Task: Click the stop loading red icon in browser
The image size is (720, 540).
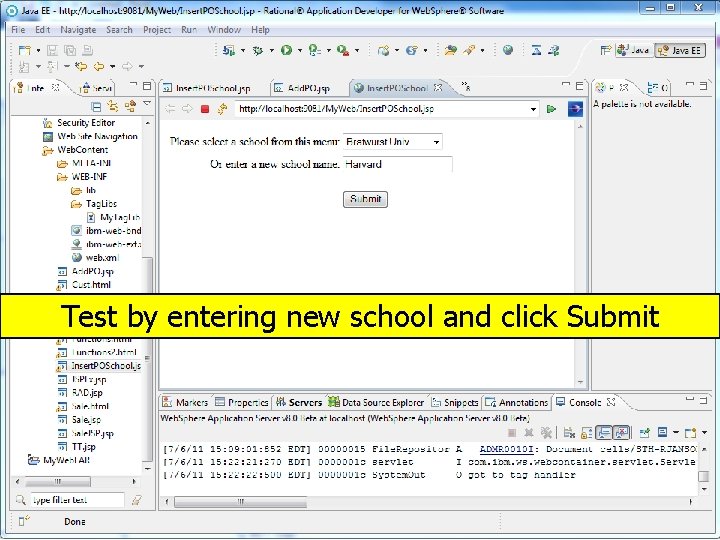Action: coord(205,109)
